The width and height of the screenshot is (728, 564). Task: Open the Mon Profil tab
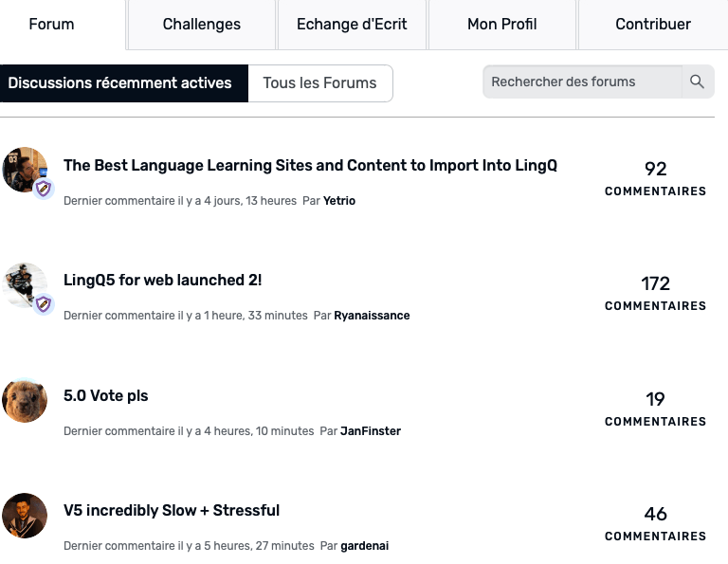(x=502, y=25)
